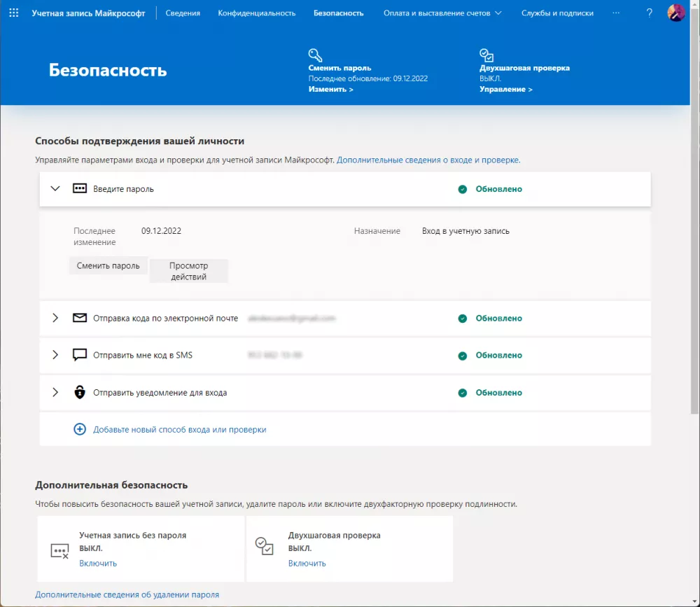Click the Сменить пароль button

(x=108, y=265)
